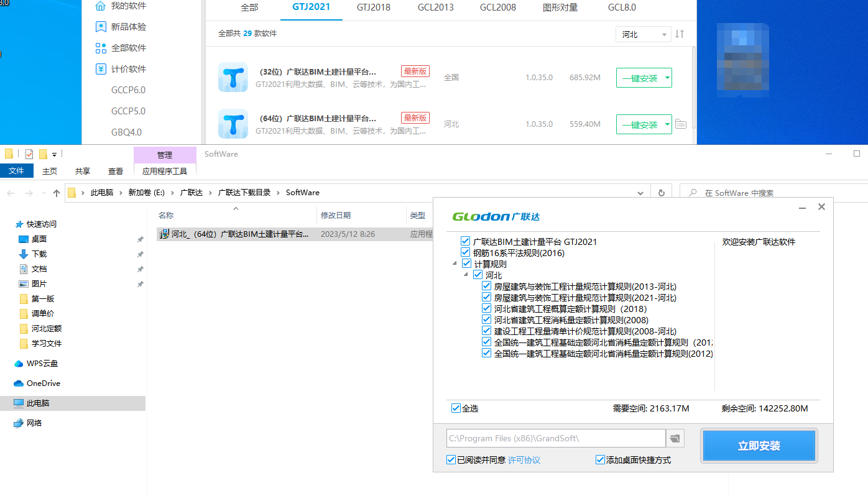
Task: Click the 新品体验 star icon
Action: [101, 27]
